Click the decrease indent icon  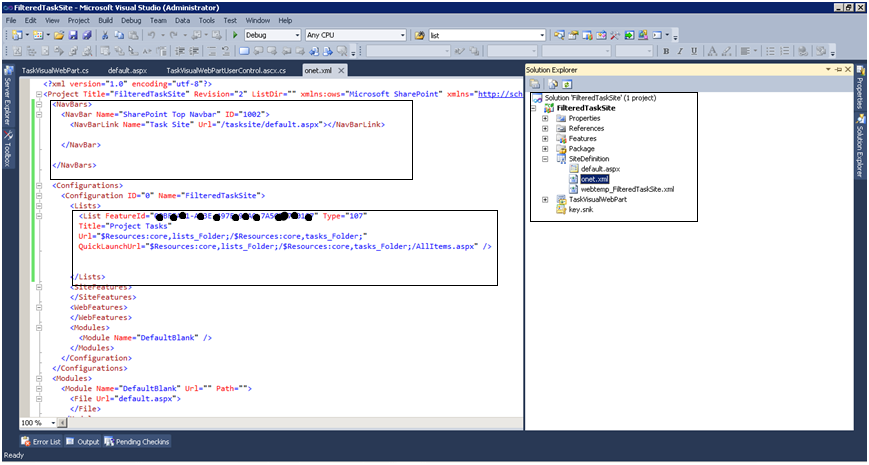[180, 51]
